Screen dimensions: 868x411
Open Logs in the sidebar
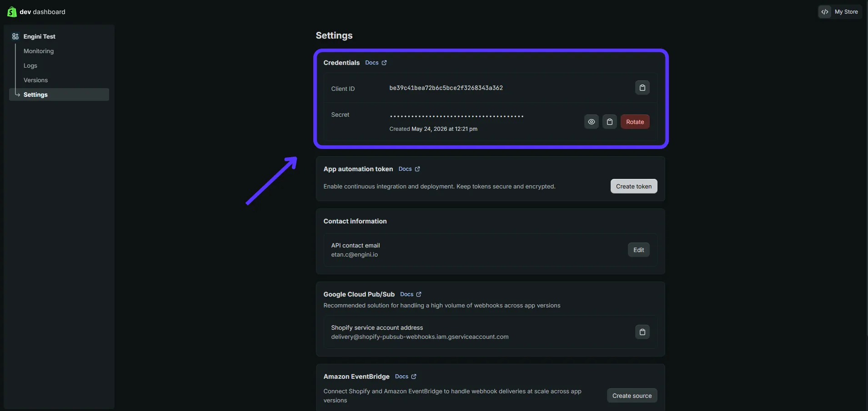(x=30, y=65)
